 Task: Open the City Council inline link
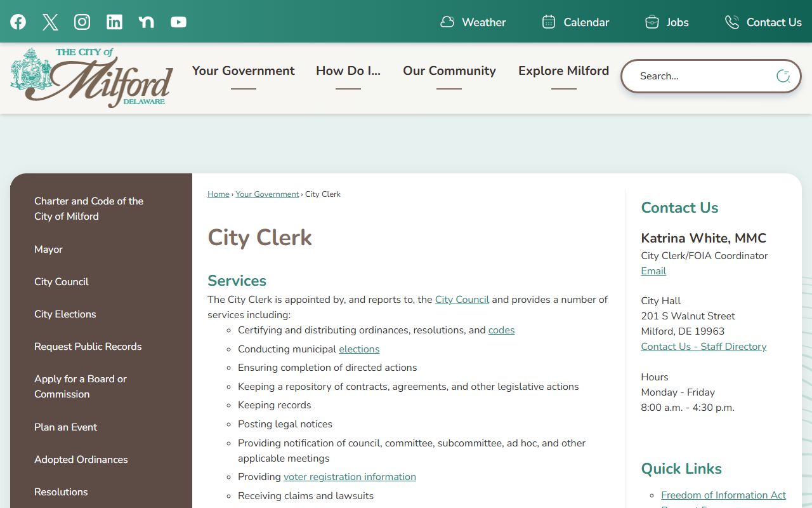pyautogui.click(x=462, y=300)
